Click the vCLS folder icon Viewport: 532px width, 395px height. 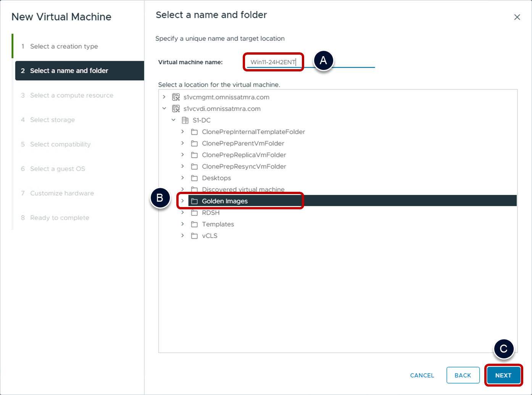coord(194,236)
